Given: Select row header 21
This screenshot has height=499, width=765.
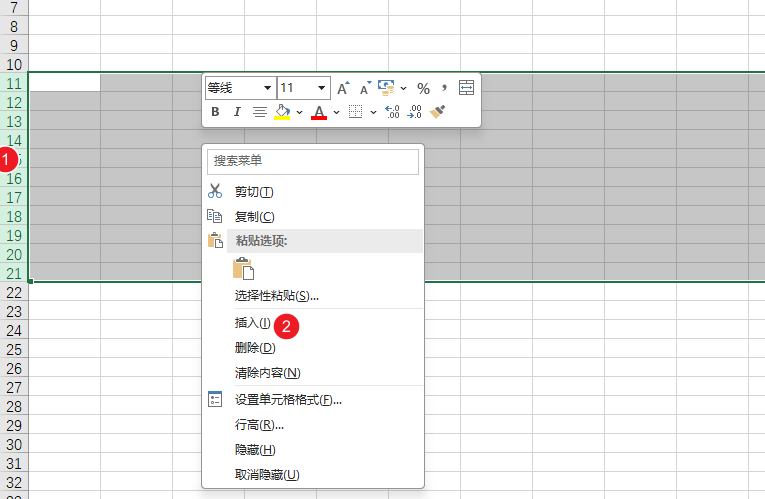Looking at the screenshot, I should (x=14, y=273).
